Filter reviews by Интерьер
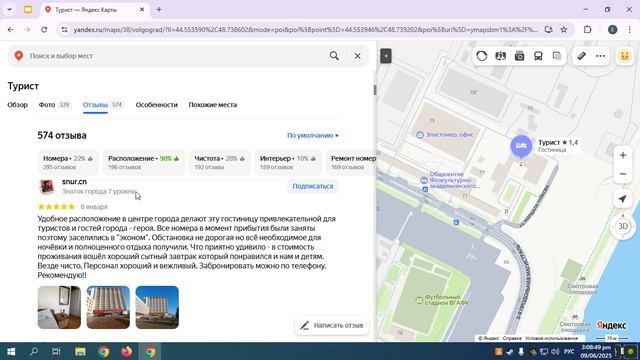This screenshot has height=360, width=640. coord(288,162)
